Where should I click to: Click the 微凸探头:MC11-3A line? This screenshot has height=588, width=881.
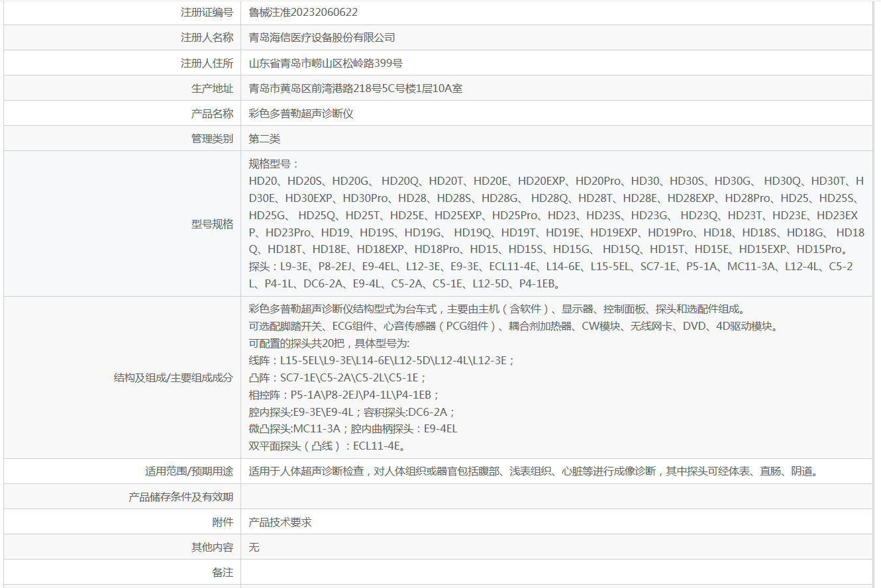[x=353, y=429]
